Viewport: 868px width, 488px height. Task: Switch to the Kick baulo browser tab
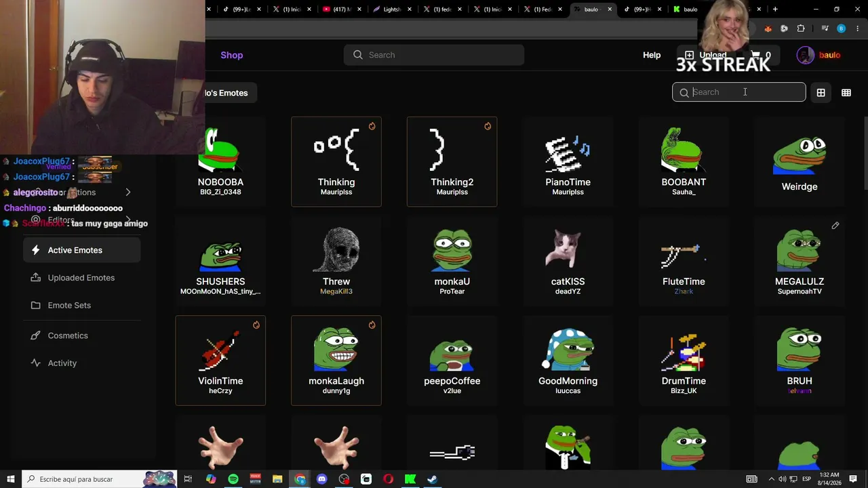click(685, 9)
